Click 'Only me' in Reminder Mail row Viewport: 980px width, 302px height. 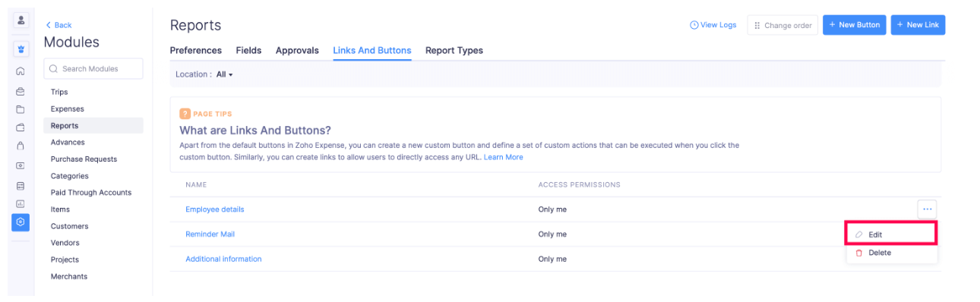coord(552,234)
